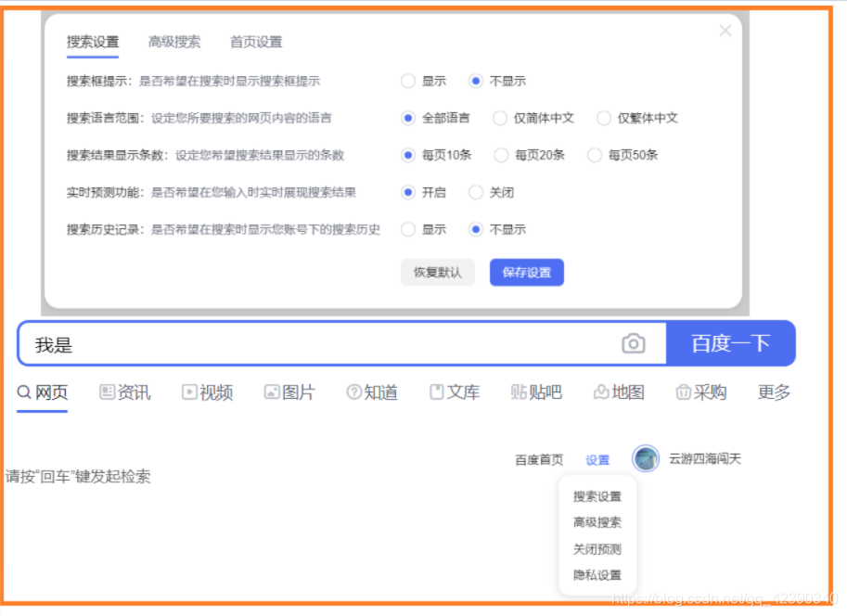Click the 搜索语言范围 setting label
This screenshot has height=616, width=847.
[x=108, y=118]
